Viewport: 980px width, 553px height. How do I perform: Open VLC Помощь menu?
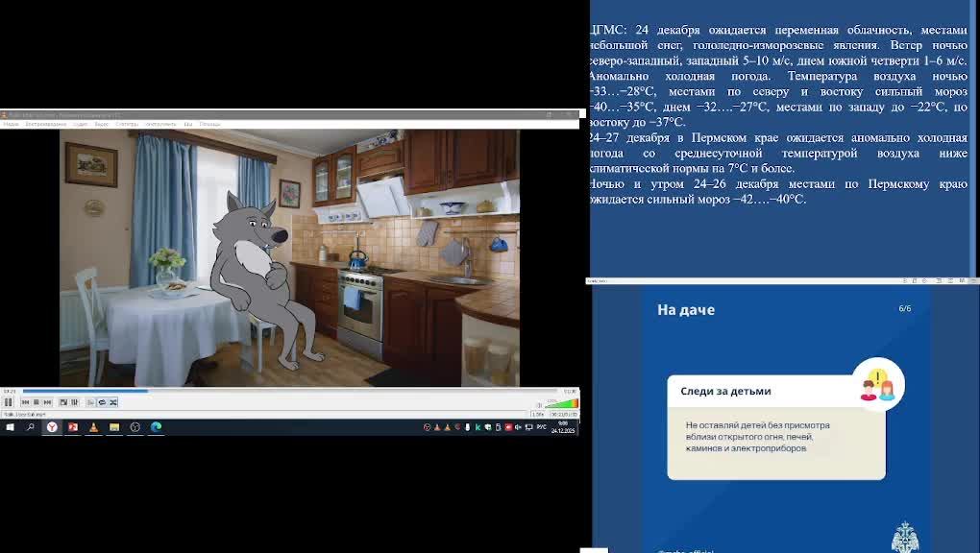[210, 124]
